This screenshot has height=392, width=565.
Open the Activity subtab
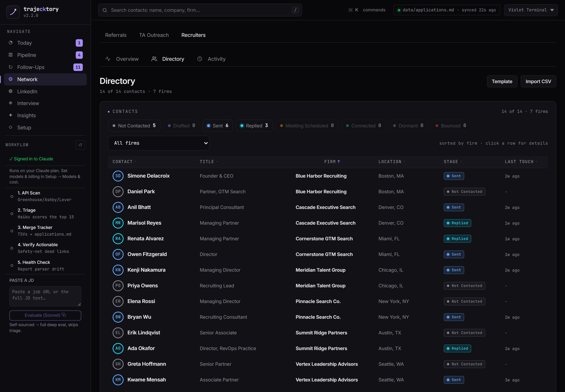pyautogui.click(x=211, y=59)
